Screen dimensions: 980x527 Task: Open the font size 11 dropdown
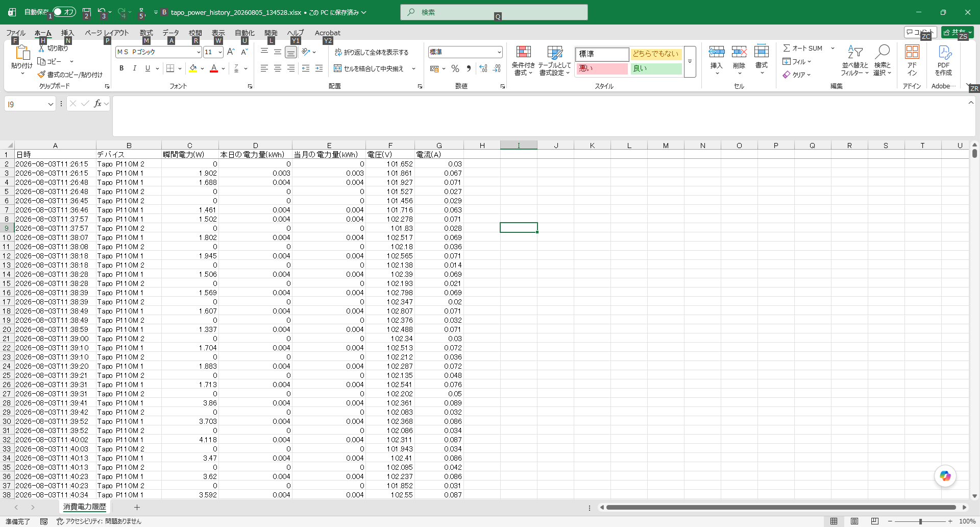(220, 52)
